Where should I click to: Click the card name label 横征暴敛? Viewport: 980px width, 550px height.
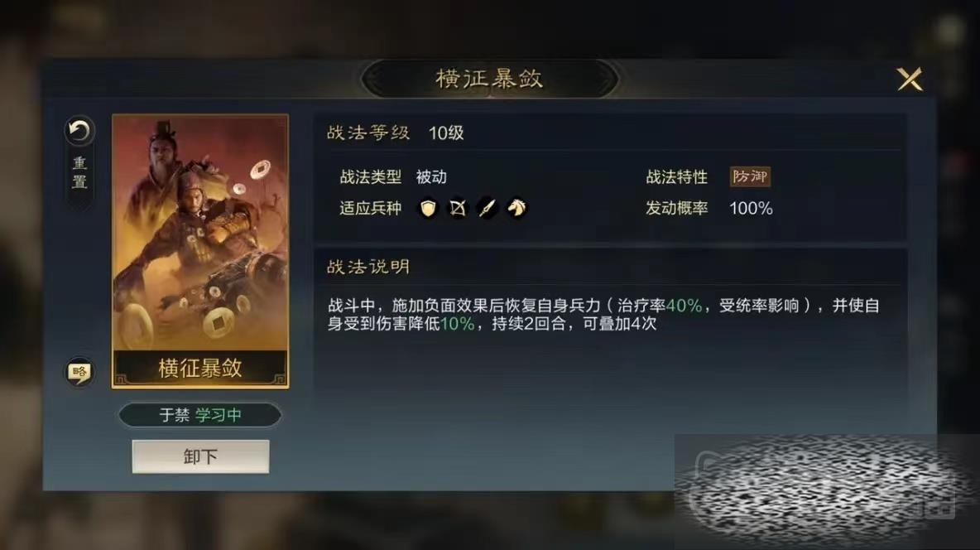(200, 368)
